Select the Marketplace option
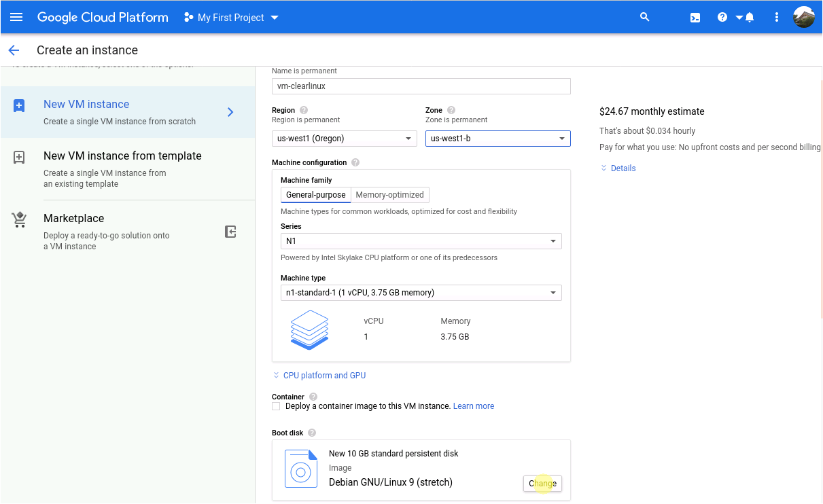Viewport: 823px width, 504px height. pos(128,232)
